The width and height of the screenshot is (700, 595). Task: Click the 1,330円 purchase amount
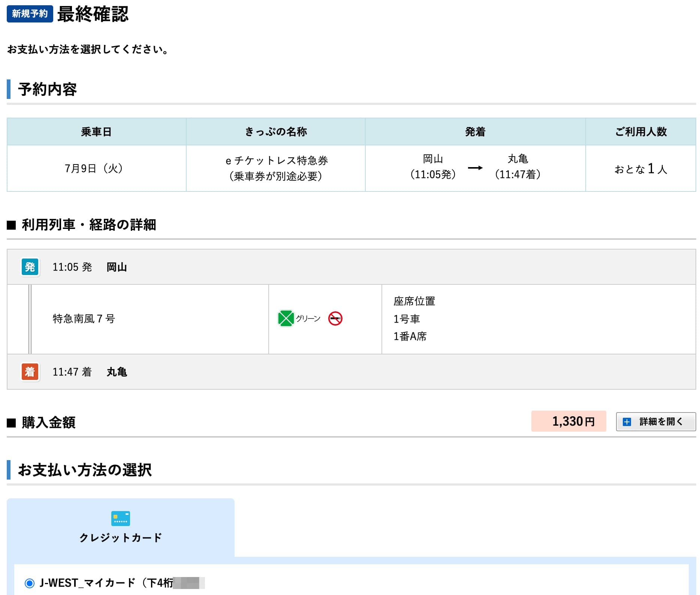pyautogui.click(x=568, y=421)
